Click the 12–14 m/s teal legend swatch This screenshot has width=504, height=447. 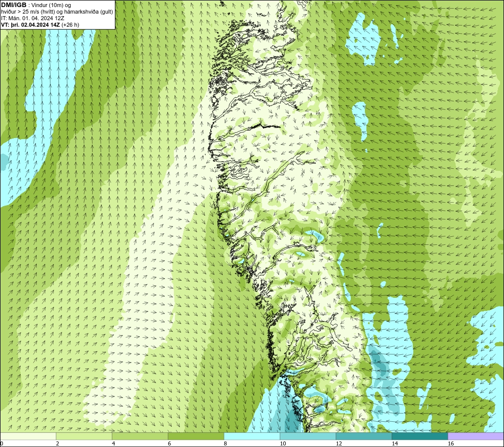(x=363, y=436)
